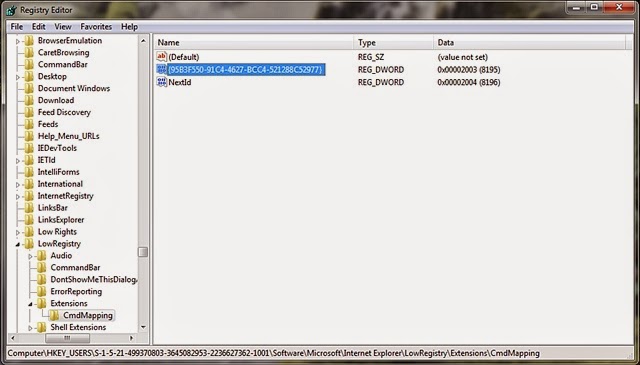This screenshot has height=365, width=640.
Task: Click the Desktop folder icon
Action: click(x=29, y=76)
